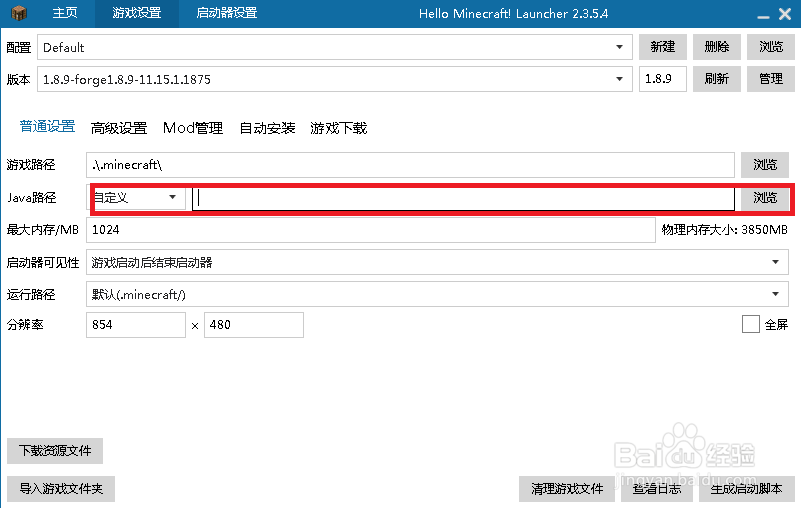Image resolution: width=801 pixels, height=508 pixels.
Task: Click the Minecraft crafting table logo icon
Action: 19,13
